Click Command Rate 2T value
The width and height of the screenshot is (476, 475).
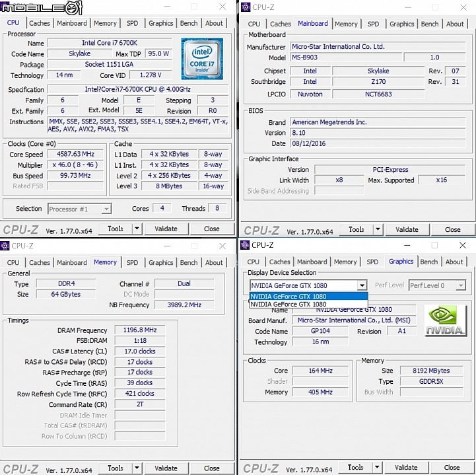(x=140, y=404)
